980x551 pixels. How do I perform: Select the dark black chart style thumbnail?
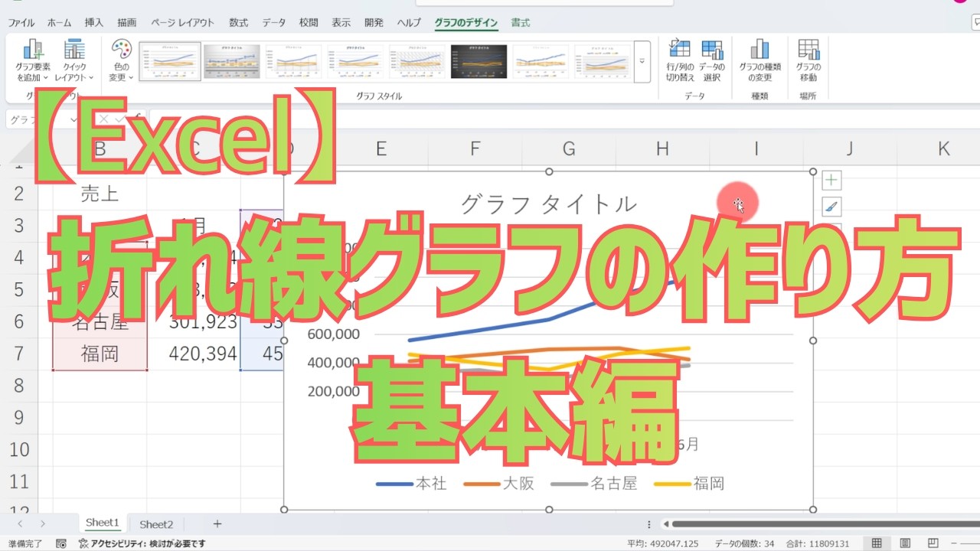[x=479, y=61]
